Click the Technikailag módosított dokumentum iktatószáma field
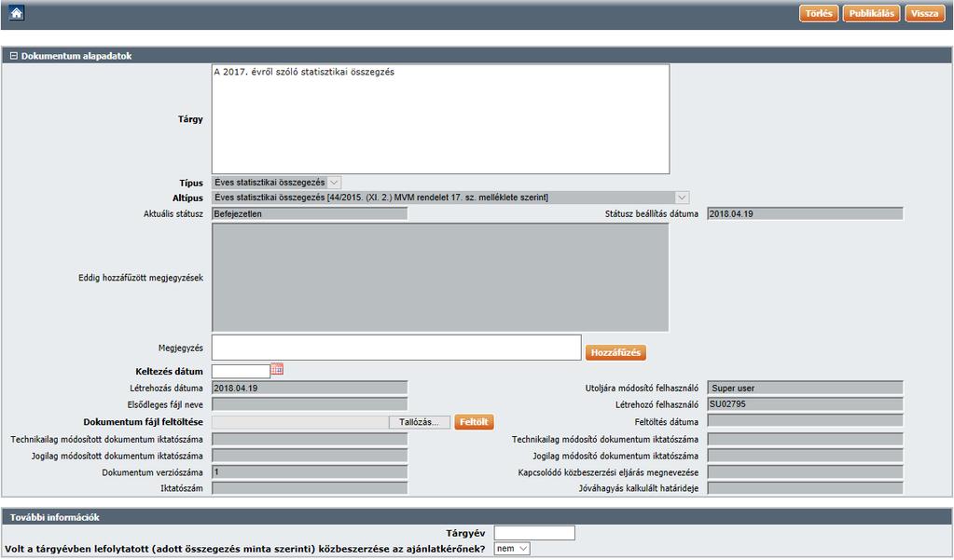 (310, 439)
